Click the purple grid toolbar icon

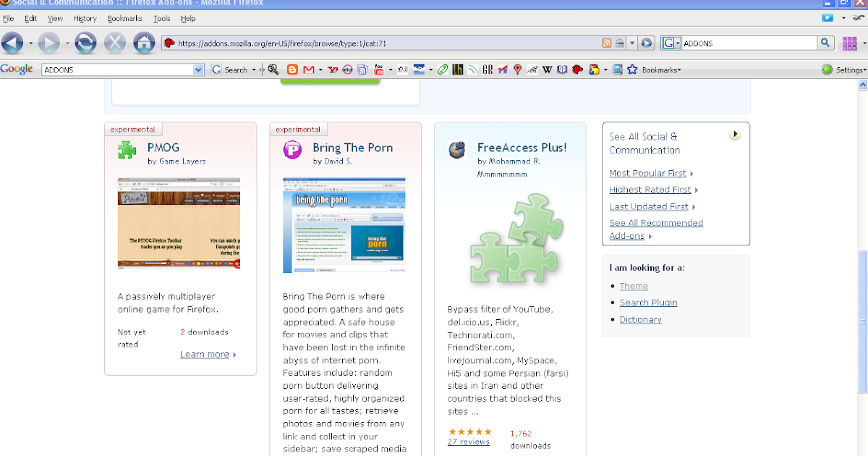[849, 43]
